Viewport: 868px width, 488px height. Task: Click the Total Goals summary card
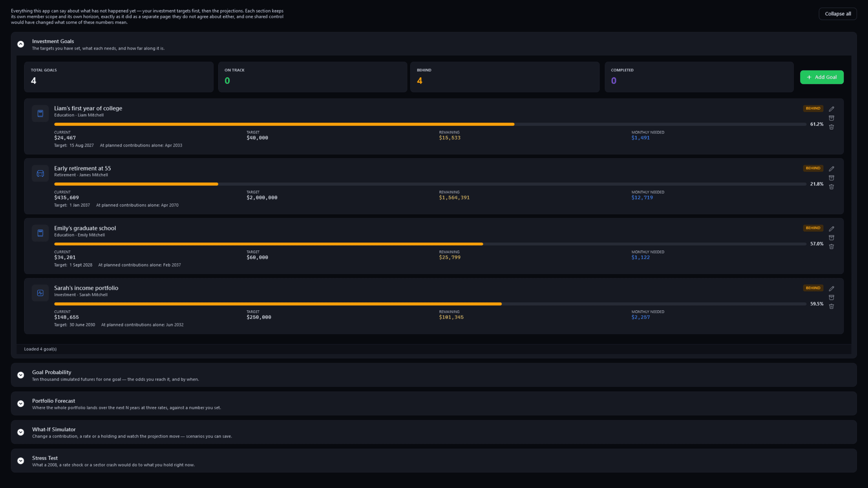pyautogui.click(x=119, y=77)
